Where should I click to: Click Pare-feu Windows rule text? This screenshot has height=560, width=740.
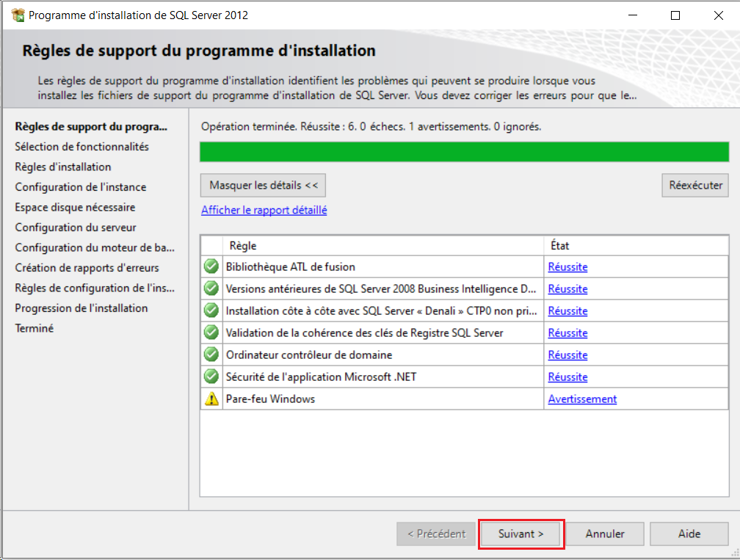270,399
